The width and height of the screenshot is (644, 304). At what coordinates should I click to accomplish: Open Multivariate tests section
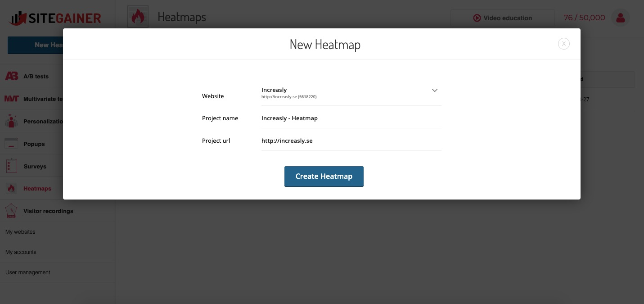pyautogui.click(x=43, y=99)
